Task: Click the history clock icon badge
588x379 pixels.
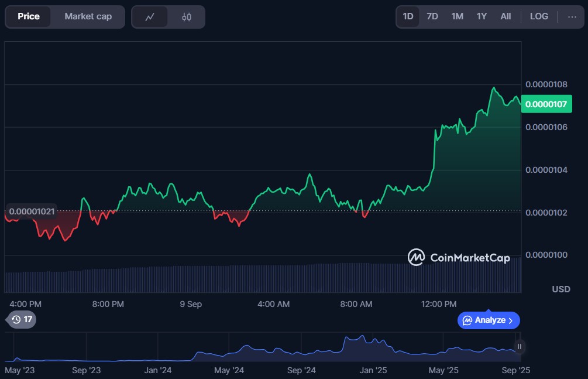Action: pos(22,319)
